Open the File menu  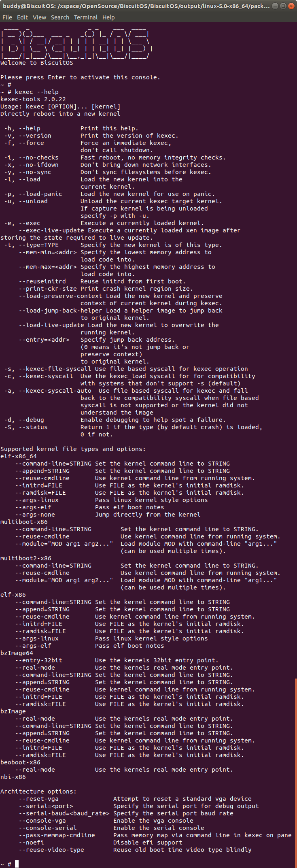pyautogui.click(x=7, y=17)
